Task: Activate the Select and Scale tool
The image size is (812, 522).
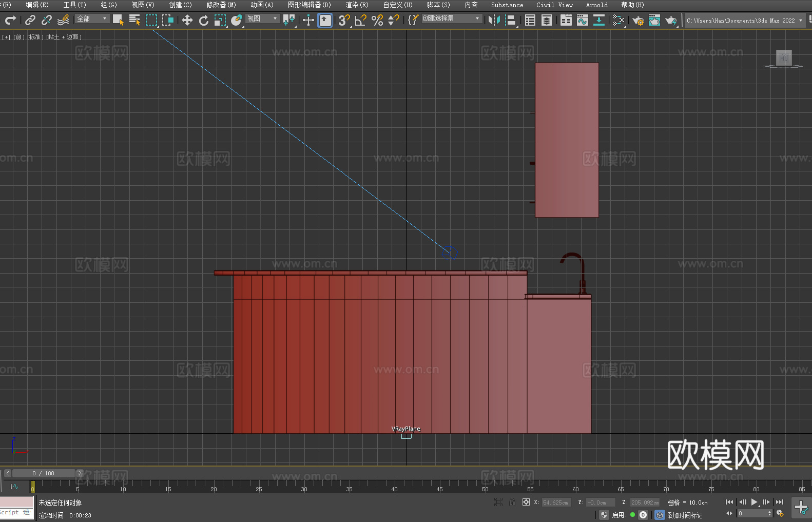Action: (220, 20)
